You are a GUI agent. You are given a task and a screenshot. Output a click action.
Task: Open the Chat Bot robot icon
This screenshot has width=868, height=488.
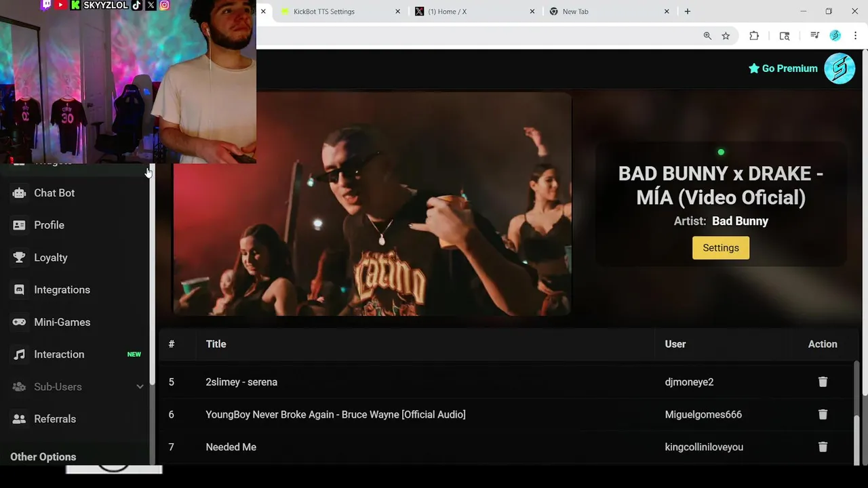click(19, 193)
